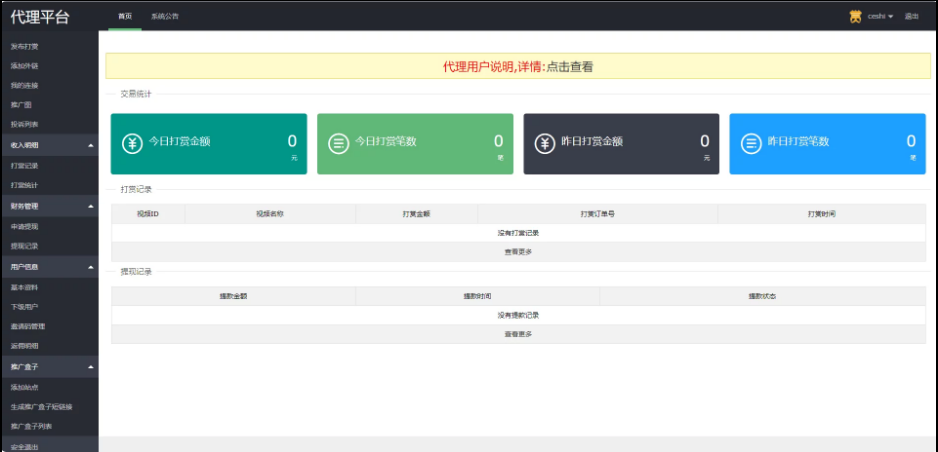Click 查看更多 under 打赏记录 table

518,251
